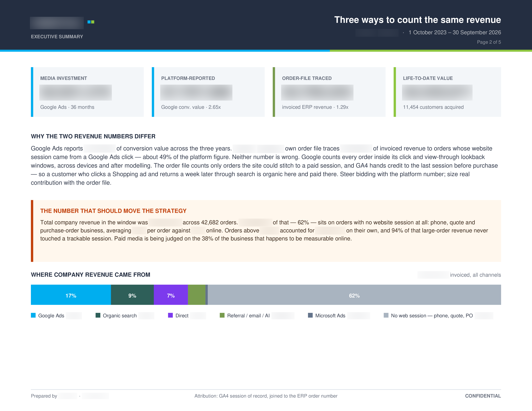The width and height of the screenshot is (532, 411).
Task: Click 'WHERE COMPANY REVENUE CAME FROM' heading
Action: (91, 275)
